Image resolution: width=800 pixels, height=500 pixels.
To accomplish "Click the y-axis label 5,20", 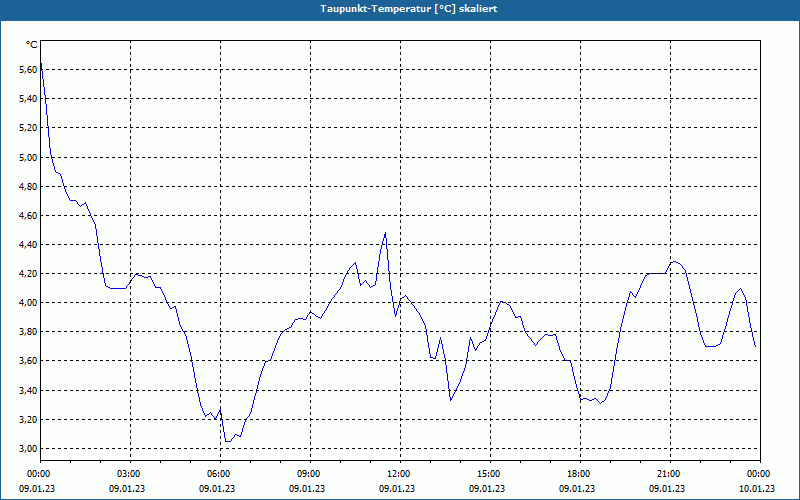I will [x=28, y=128].
